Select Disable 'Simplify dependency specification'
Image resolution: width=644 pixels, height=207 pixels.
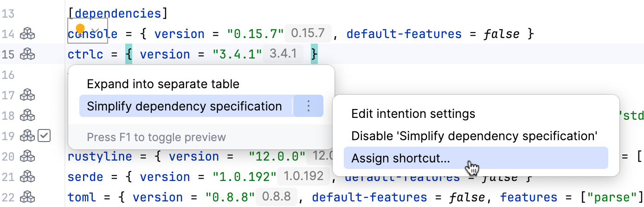474,136
